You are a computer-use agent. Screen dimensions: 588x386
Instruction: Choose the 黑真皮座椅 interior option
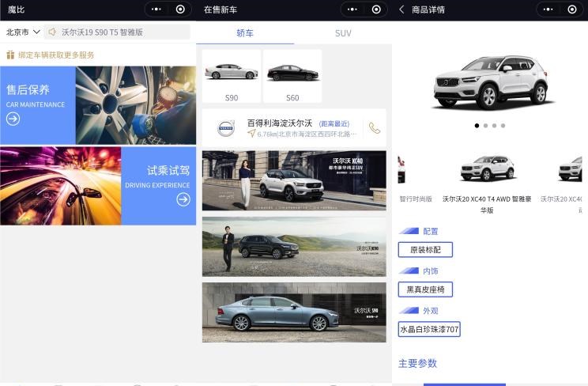click(425, 289)
